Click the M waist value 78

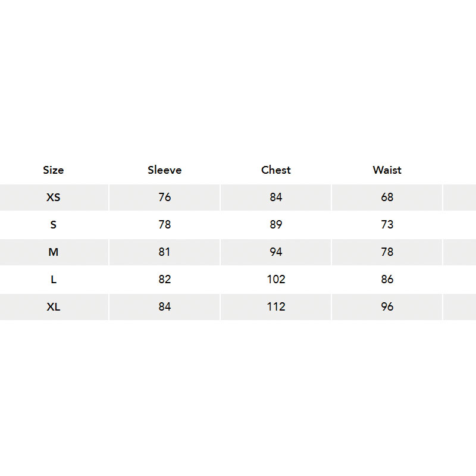tap(387, 252)
